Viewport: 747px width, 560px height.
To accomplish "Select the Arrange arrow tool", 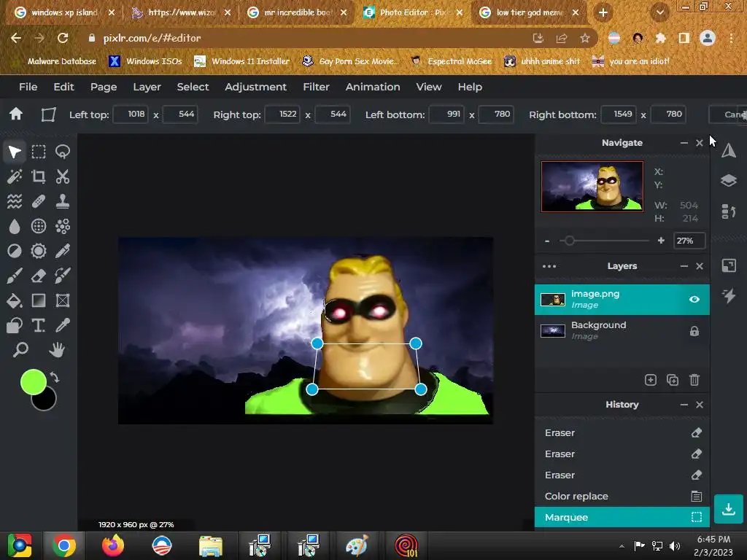I will (x=15, y=152).
